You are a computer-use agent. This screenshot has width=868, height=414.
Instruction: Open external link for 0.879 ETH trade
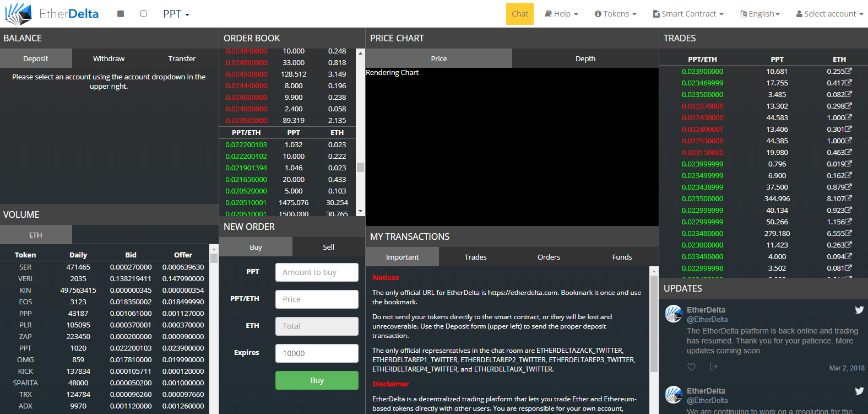849,187
